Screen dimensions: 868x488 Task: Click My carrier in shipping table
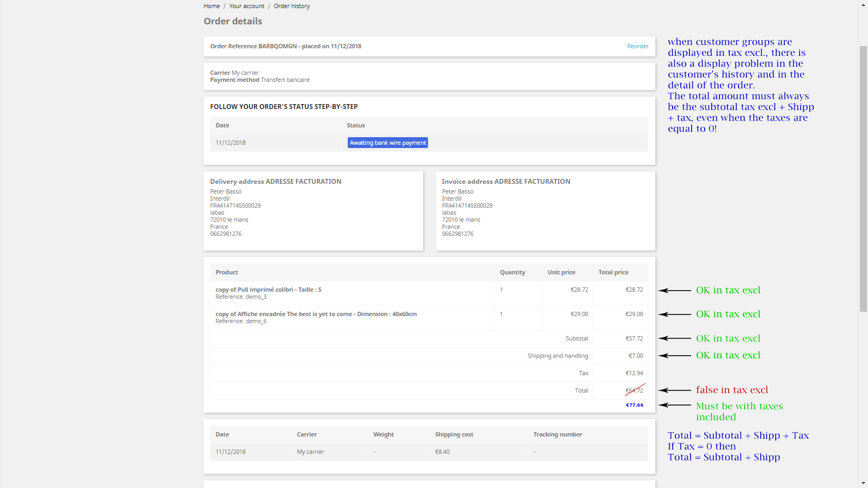[x=310, y=452]
